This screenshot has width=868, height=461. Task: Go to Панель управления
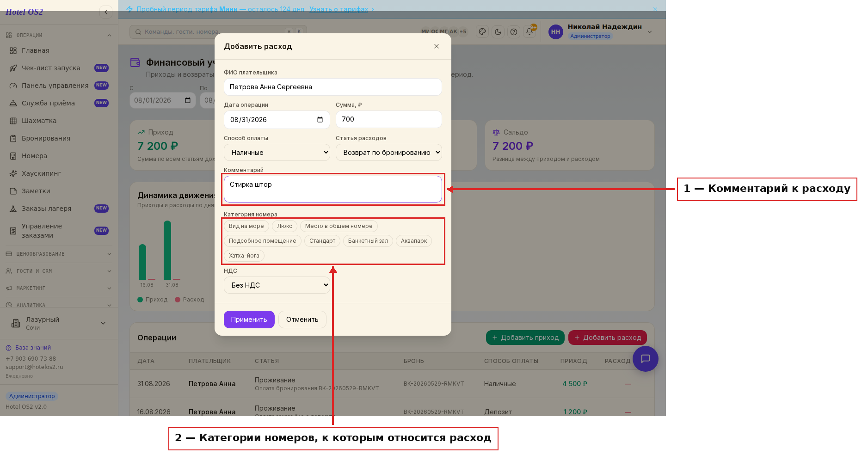coord(59,86)
